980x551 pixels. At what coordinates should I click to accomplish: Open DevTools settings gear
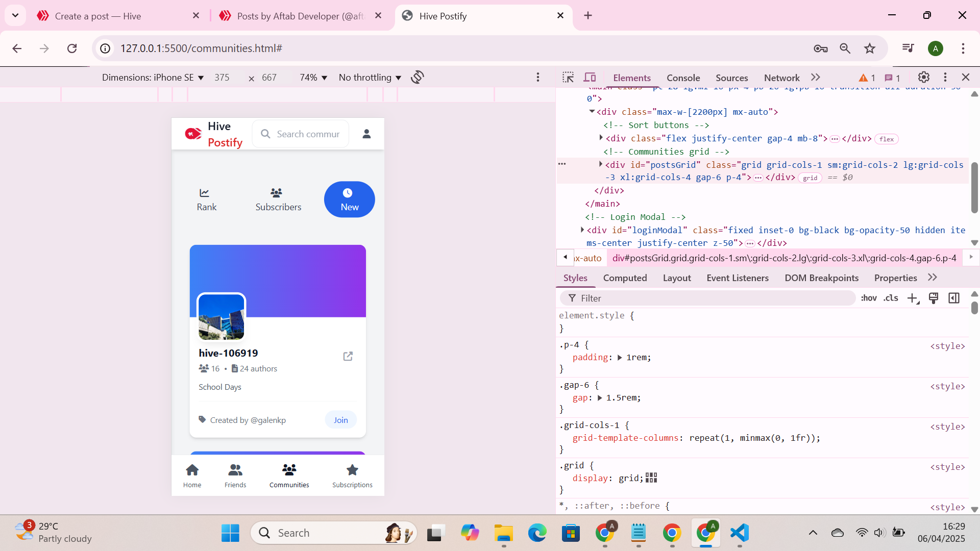(924, 77)
